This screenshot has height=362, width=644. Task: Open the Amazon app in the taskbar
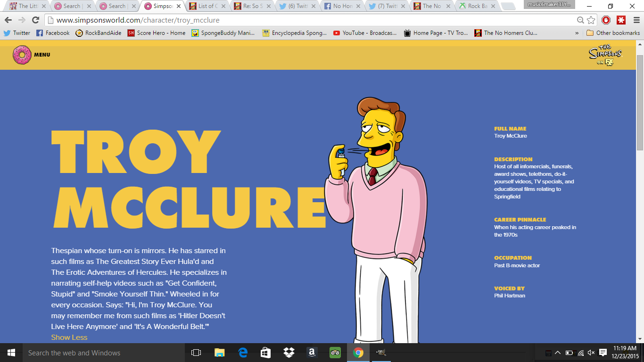point(312,353)
